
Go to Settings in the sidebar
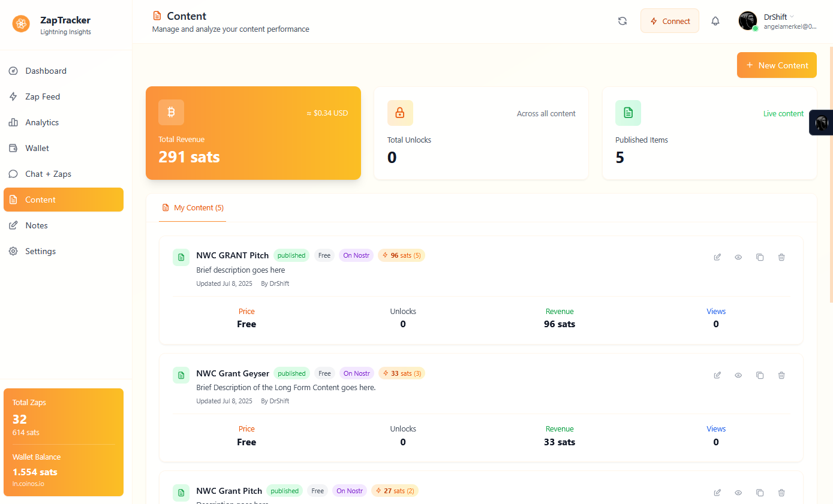click(41, 251)
